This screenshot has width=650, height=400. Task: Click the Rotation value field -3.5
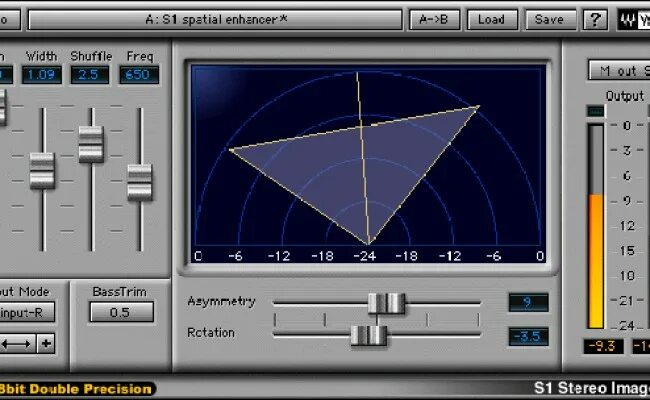(529, 336)
